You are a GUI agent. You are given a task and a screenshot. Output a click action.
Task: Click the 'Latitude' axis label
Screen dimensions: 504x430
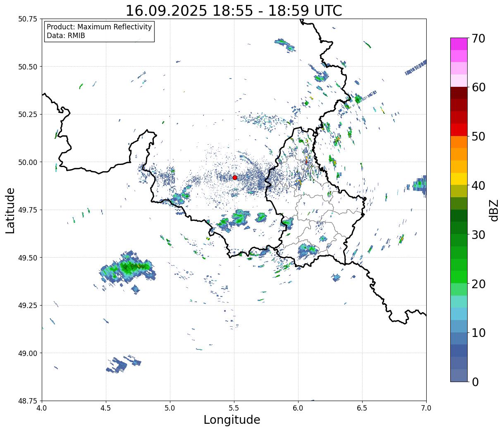[x=10, y=210]
